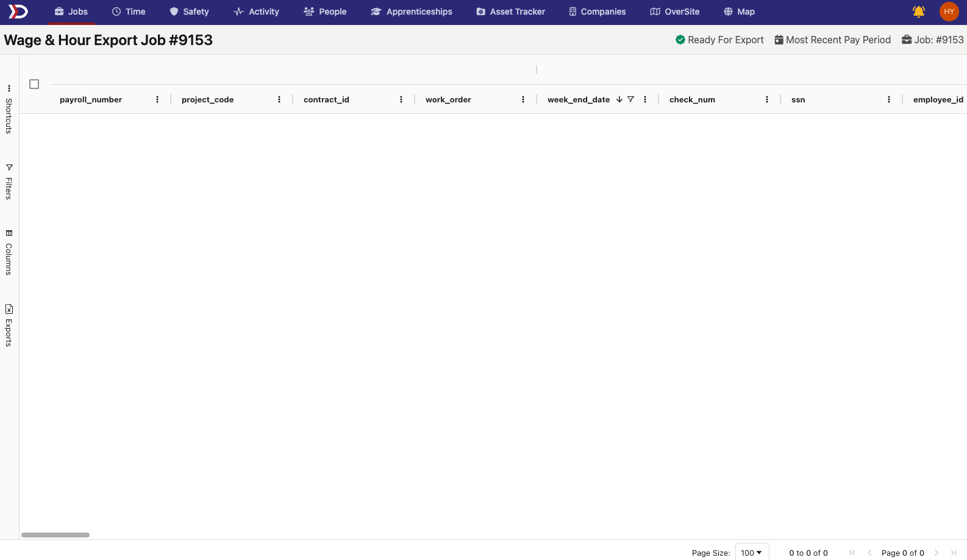Click the 'Page 0 of 0' indicator

(x=903, y=553)
